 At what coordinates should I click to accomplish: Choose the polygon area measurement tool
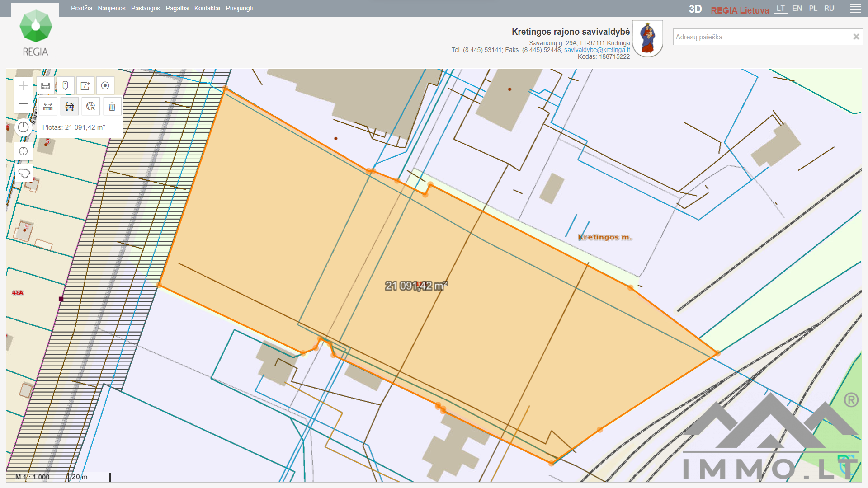click(x=70, y=107)
